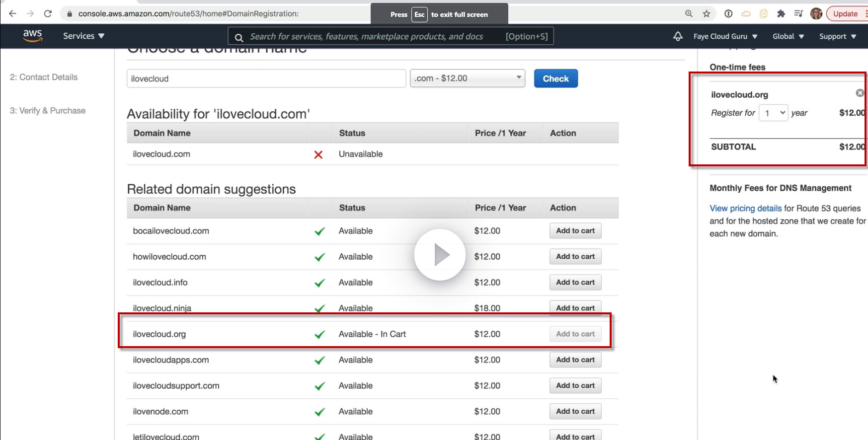The width and height of the screenshot is (868, 440).
Task: Open the Register for years dropdown
Action: [x=773, y=113]
